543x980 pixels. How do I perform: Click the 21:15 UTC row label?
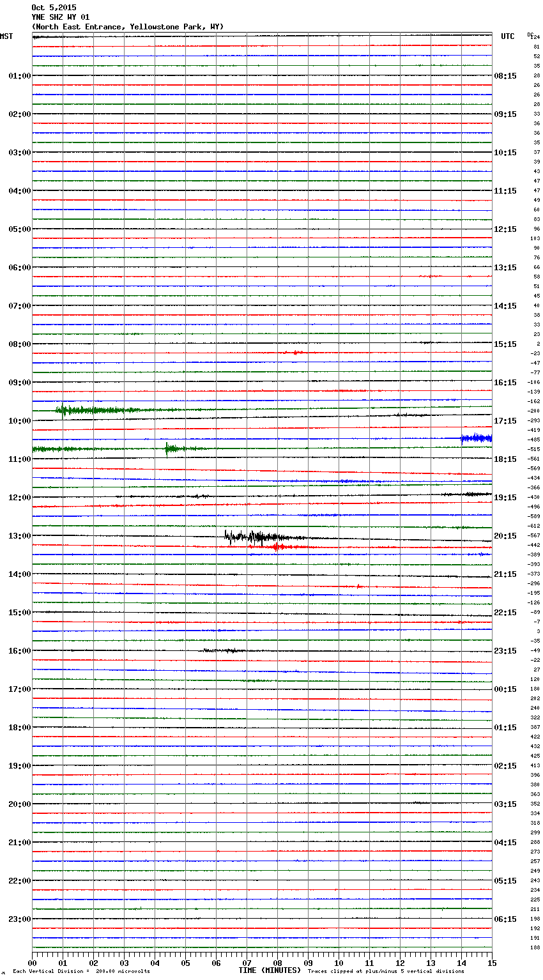505,574
